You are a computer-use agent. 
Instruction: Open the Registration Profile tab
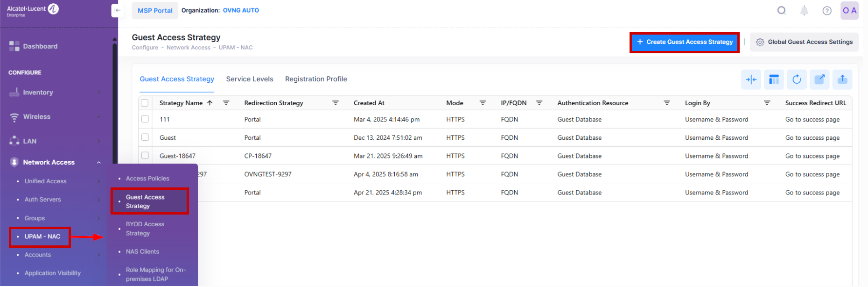[x=316, y=79]
